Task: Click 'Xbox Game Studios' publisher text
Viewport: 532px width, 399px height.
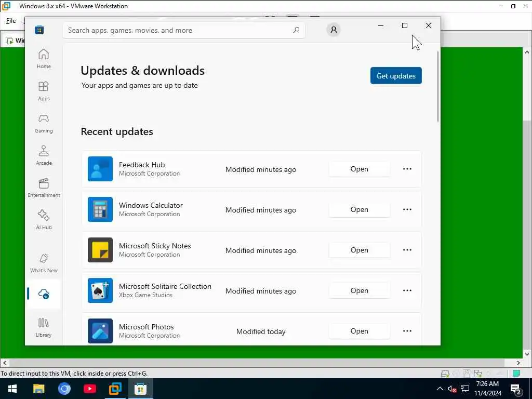Action: tap(145, 295)
